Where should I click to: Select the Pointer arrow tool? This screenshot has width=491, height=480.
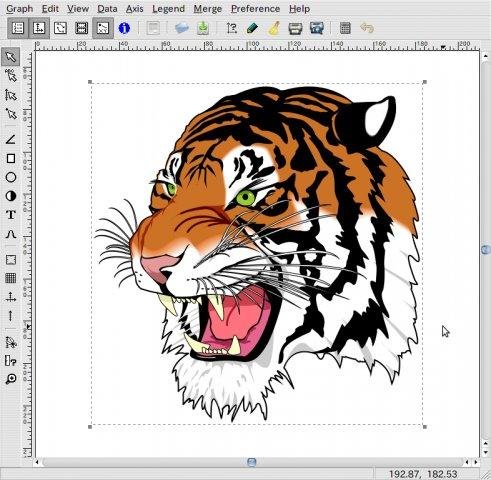coord(11,57)
